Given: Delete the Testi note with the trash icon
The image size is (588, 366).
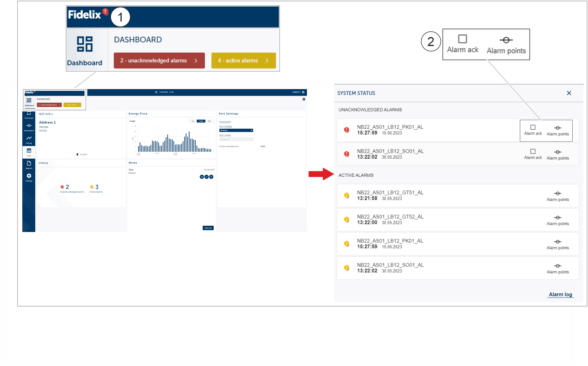Looking at the screenshot, I should point(211,177).
